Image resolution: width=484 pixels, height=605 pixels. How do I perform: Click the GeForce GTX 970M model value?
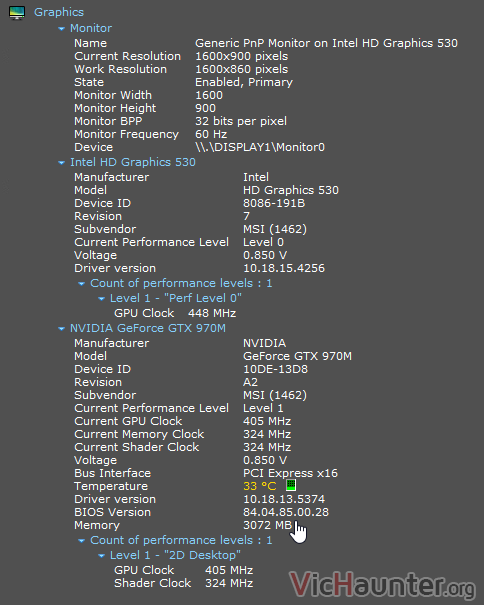pyautogui.click(x=297, y=356)
